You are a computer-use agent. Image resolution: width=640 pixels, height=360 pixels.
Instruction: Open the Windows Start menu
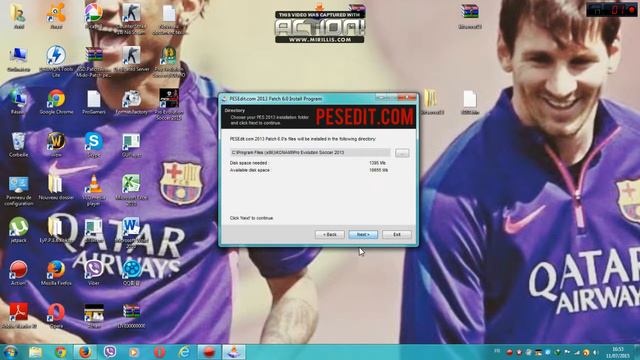tap(10, 352)
